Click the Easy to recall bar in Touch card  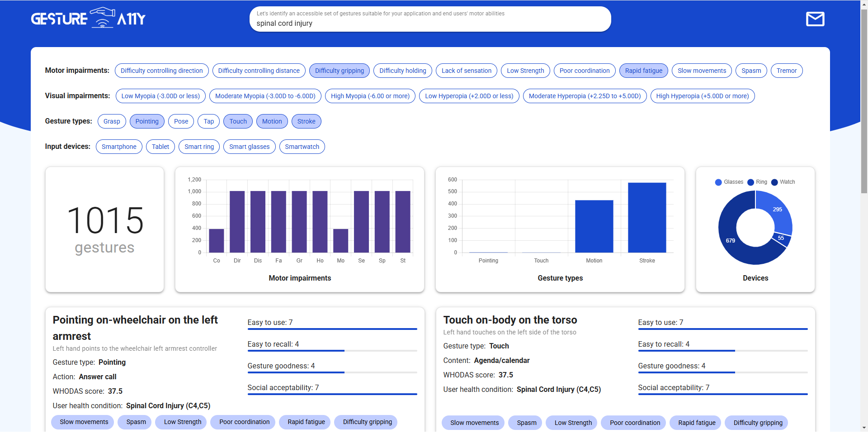[x=723, y=351]
